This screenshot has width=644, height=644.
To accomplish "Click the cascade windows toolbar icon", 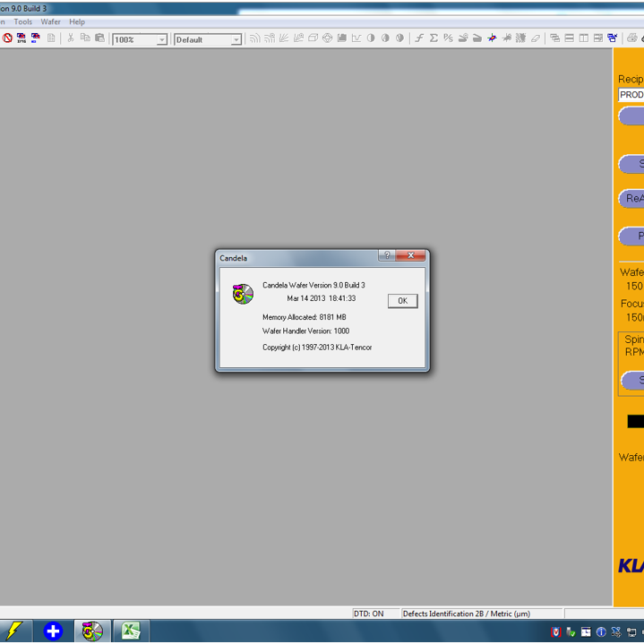I will (554, 39).
